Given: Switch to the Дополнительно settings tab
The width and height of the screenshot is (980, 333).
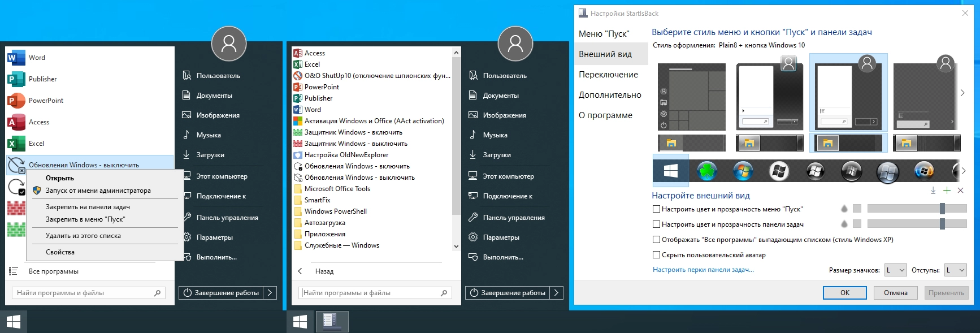Looking at the screenshot, I should (x=610, y=95).
